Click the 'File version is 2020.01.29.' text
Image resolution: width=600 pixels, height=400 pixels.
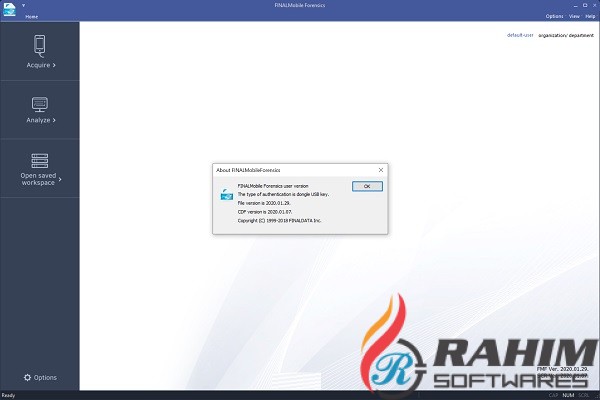point(264,203)
